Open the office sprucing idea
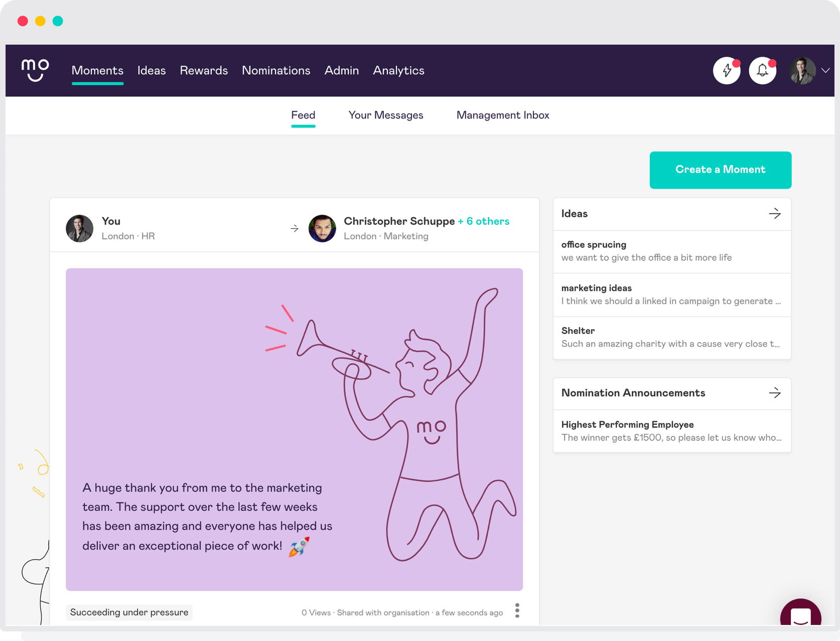 click(672, 251)
